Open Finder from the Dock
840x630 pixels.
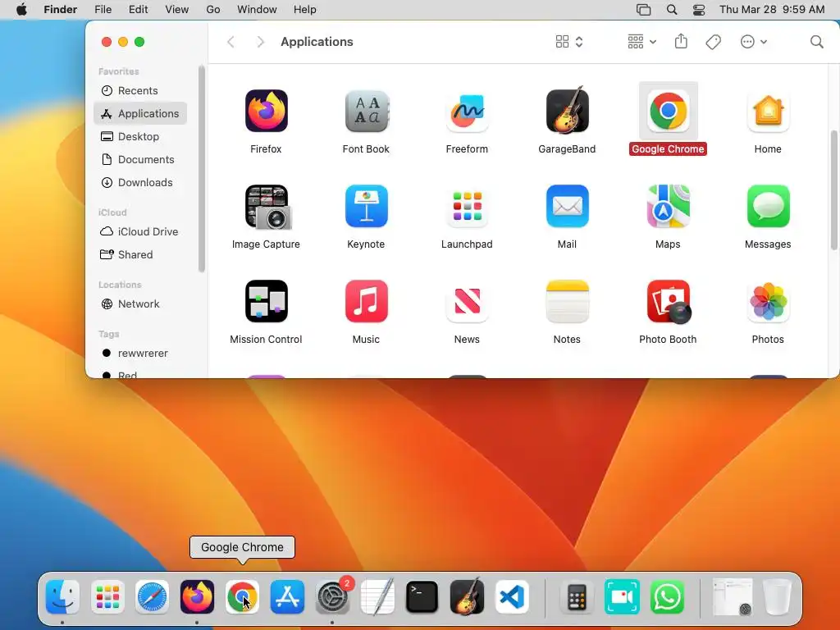[x=62, y=597]
